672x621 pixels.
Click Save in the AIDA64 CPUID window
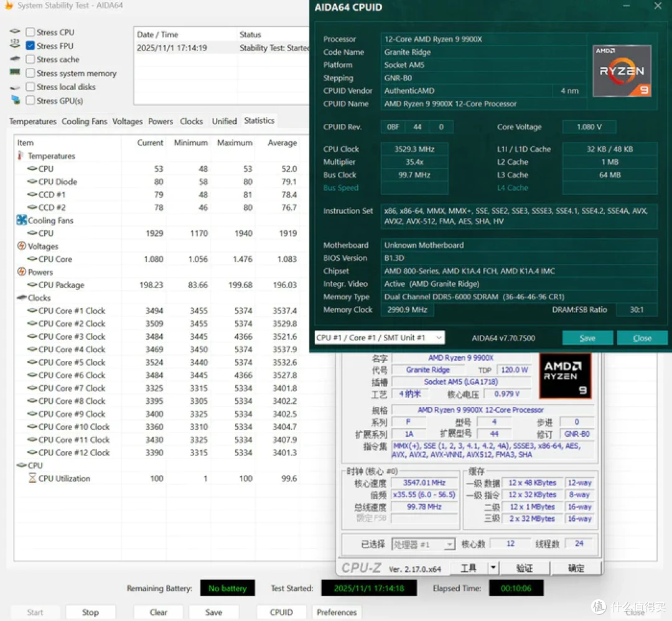(587, 338)
